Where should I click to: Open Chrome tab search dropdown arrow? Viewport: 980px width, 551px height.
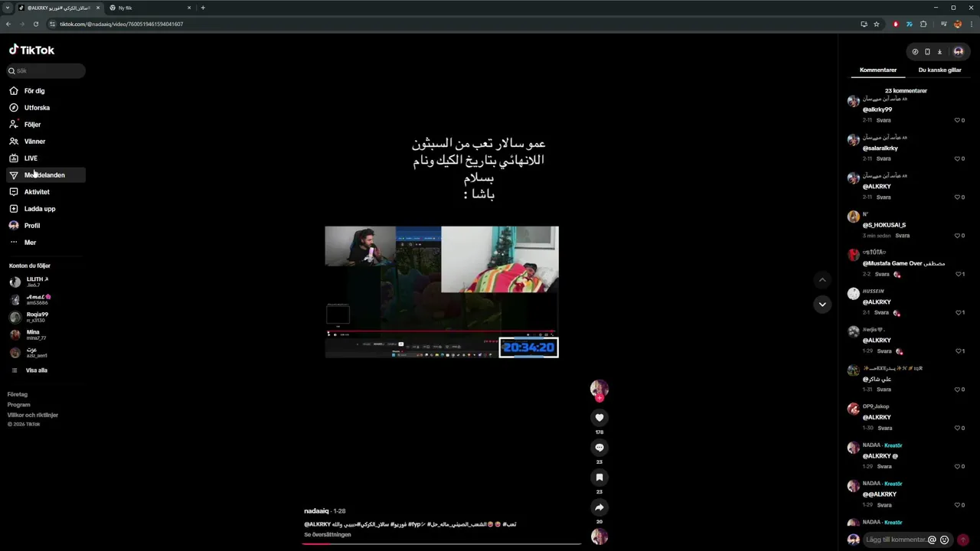pos(7,8)
